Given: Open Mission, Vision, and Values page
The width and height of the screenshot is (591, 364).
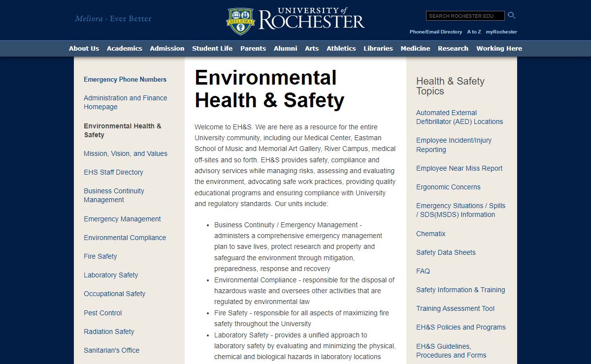Looking at the screenshot, I should coord(126,153).
